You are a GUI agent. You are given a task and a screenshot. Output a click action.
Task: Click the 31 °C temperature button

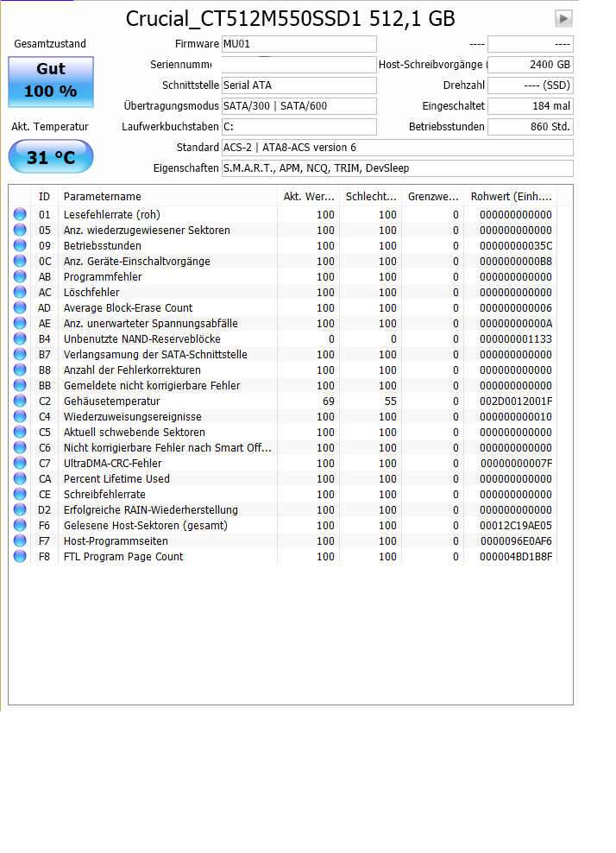click(51, 156)
